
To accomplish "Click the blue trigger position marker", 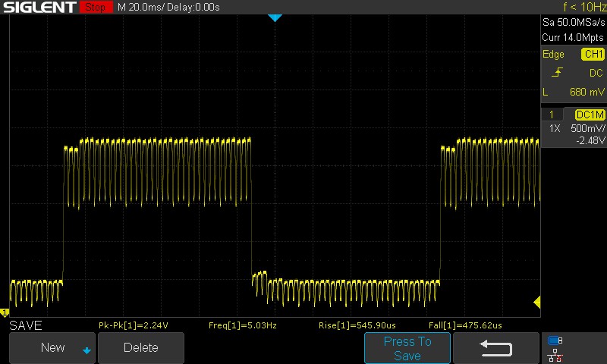I will tap(275, 17).
